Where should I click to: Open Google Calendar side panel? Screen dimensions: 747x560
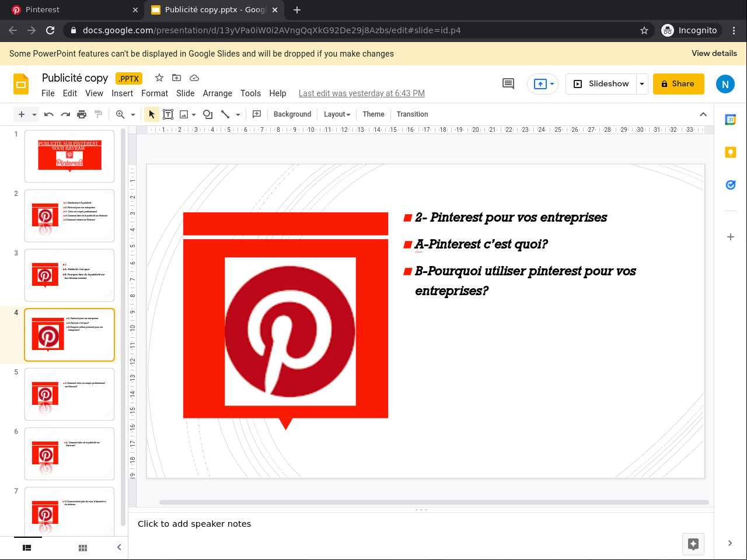tap(731, 120)
